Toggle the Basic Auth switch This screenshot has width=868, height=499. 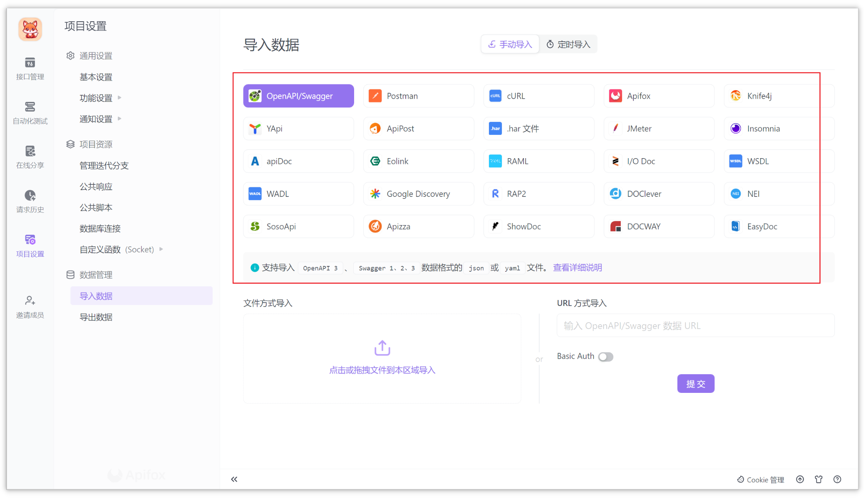click(x=605, y=357)
